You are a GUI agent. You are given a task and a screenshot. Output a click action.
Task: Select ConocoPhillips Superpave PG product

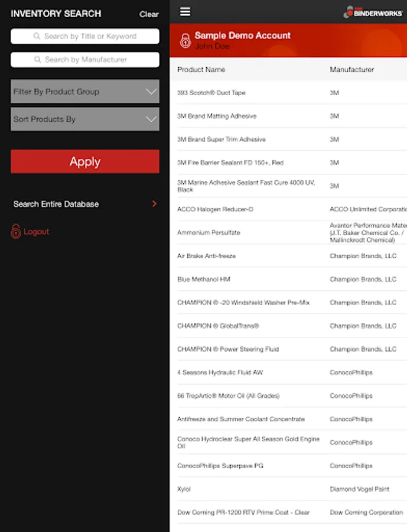pyautogui.click(x=220, y=466)
